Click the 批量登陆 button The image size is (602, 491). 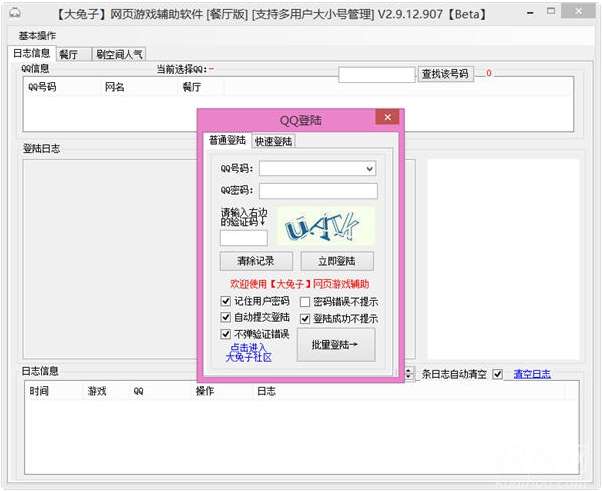[336, 345]
